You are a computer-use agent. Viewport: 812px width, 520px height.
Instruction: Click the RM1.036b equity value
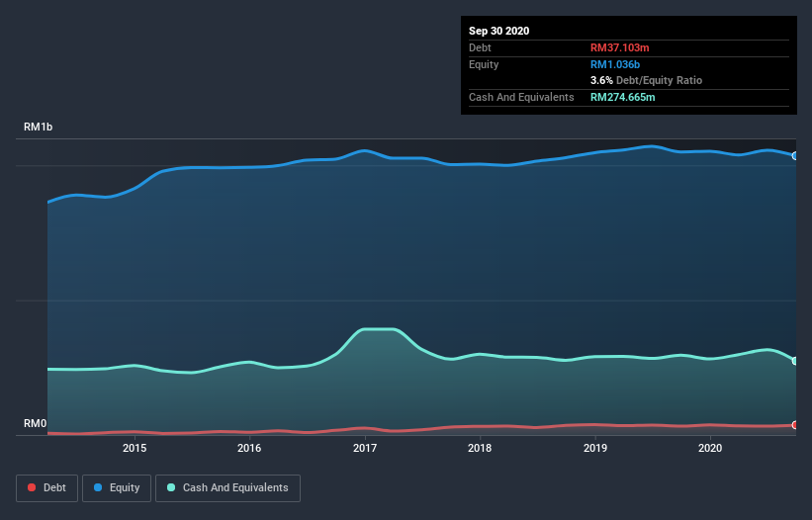click(615, 64)
